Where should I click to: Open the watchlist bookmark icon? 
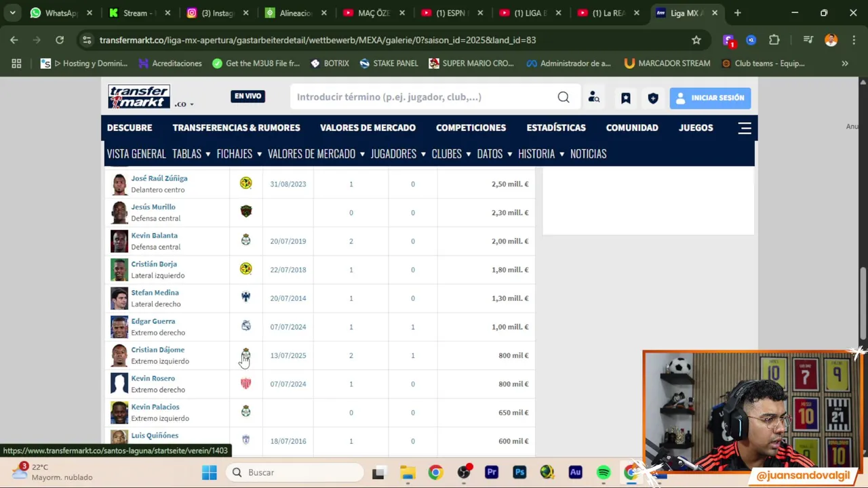(x=626, y=98)
